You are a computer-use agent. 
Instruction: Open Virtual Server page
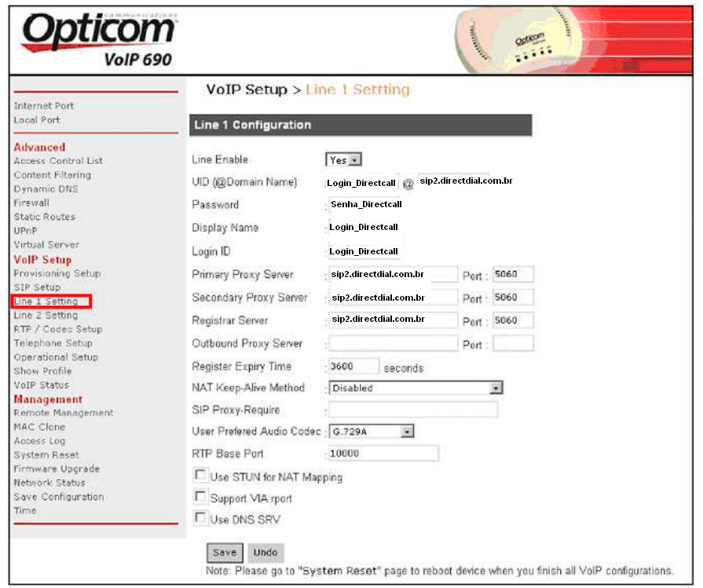[x=46, y=245]
